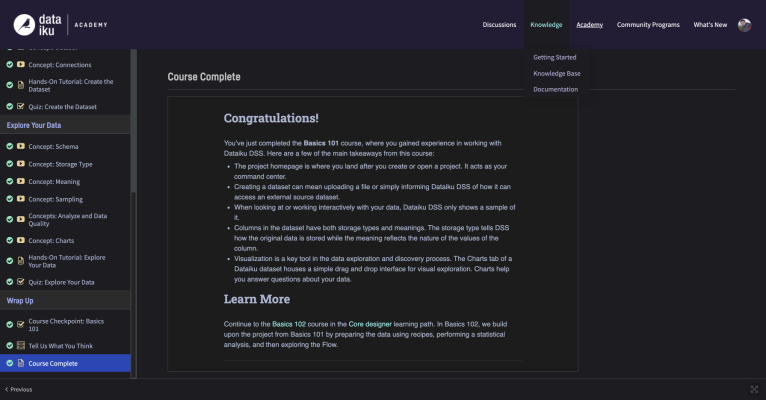Click the green checkmark for Course Complete

[9, 363]
